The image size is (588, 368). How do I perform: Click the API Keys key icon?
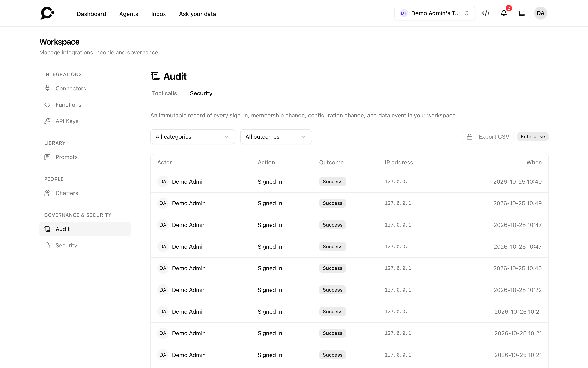click(47, 121)
